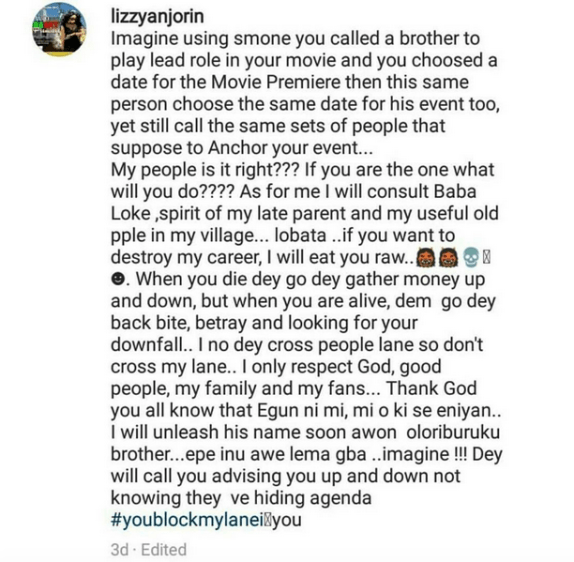Click the second ogre mask emoji
Image resolution: width=574 pixels, height=562 pixels.
pyautogui.click(x=448, y=257)
